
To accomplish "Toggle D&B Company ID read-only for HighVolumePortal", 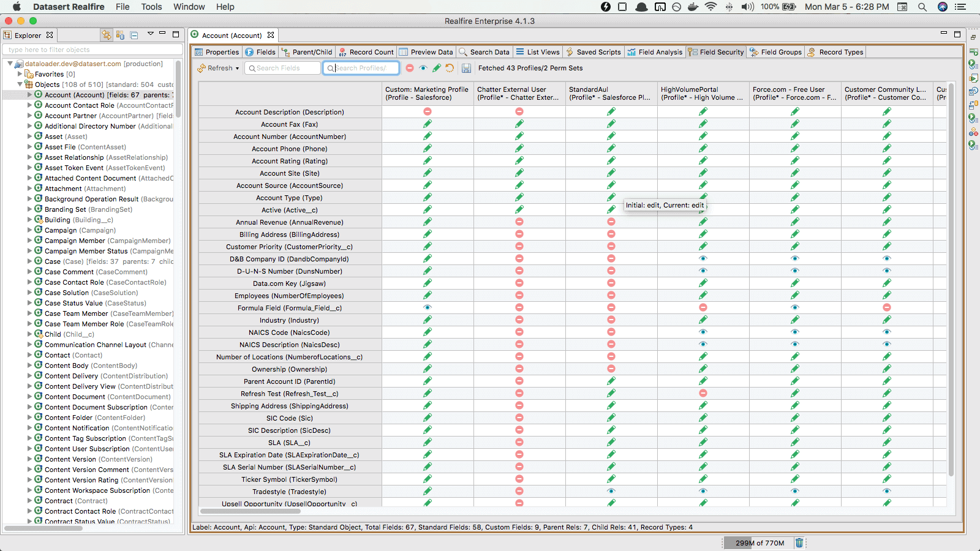I will pos(703,258).
